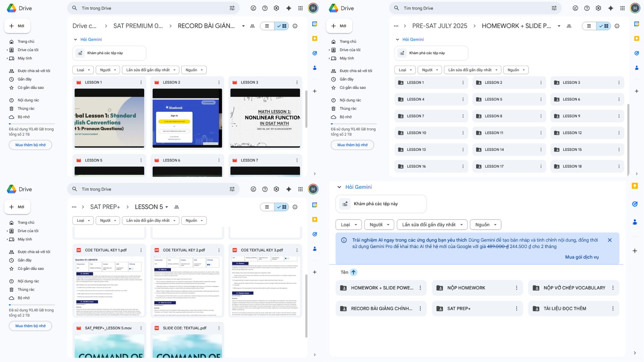
Task: Switch to list layout in SAT PREP+ LESSON 5 window
Action: 267,207
